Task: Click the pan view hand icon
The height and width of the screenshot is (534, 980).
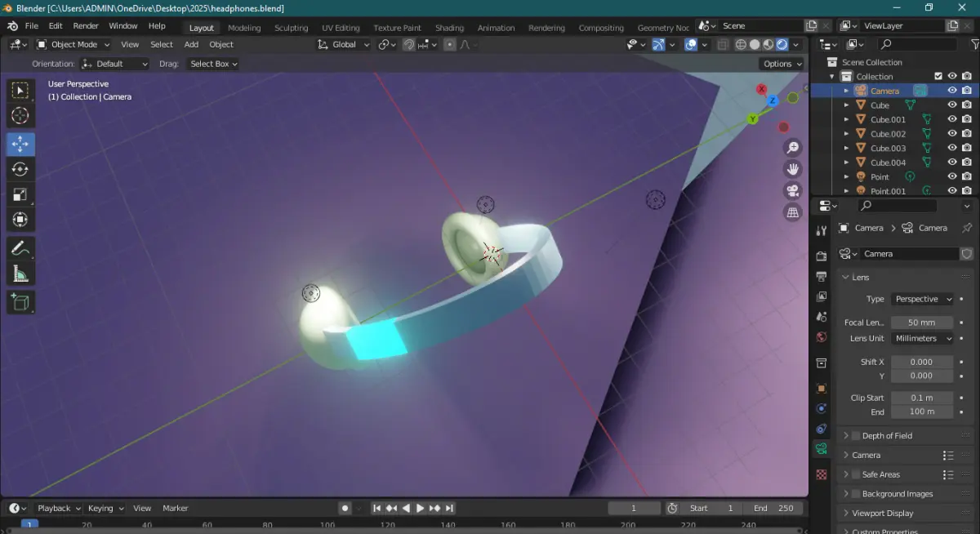Action: [792, 169]
